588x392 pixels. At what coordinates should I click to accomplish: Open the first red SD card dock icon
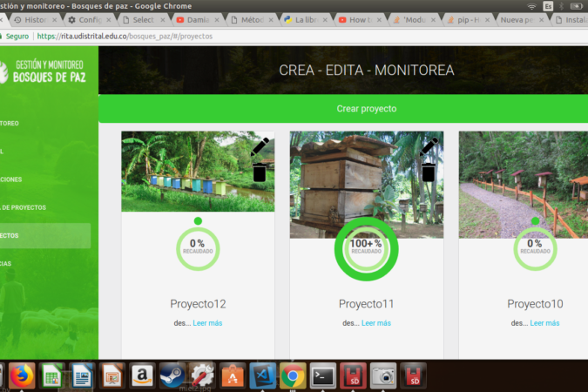tap(353, 375)
